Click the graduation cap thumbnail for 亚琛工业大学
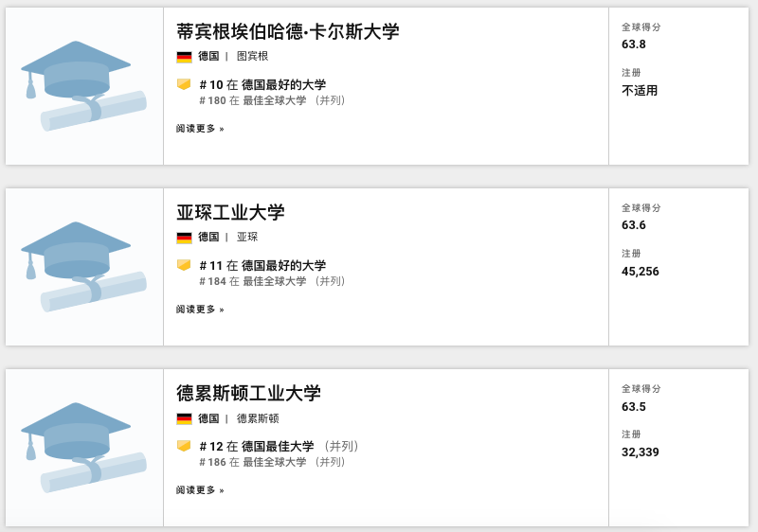 (84, 267)
